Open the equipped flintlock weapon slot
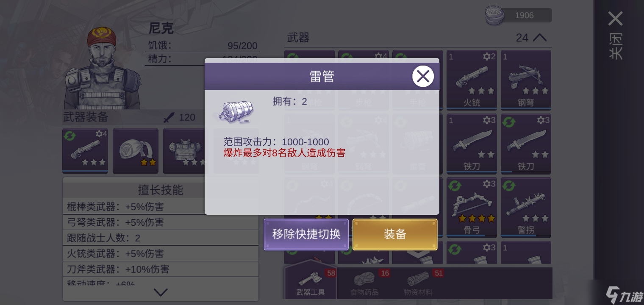The width and height of the screenshot is (644, 305). tap(85, 151)
